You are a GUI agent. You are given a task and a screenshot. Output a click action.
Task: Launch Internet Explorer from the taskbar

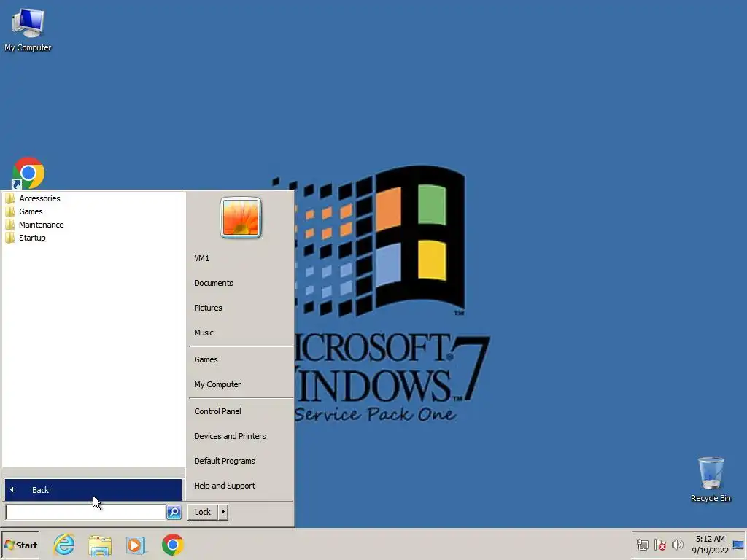point(64,544)
